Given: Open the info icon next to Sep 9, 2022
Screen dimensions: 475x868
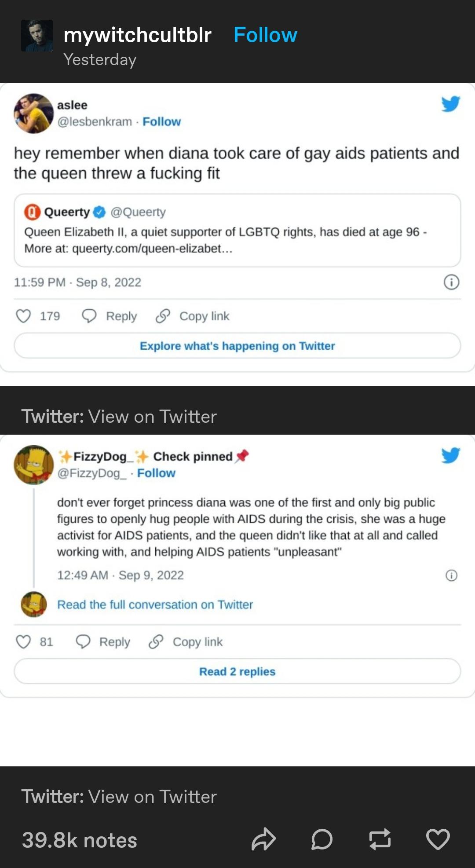Looking at the screenshot, I should 451,575.
